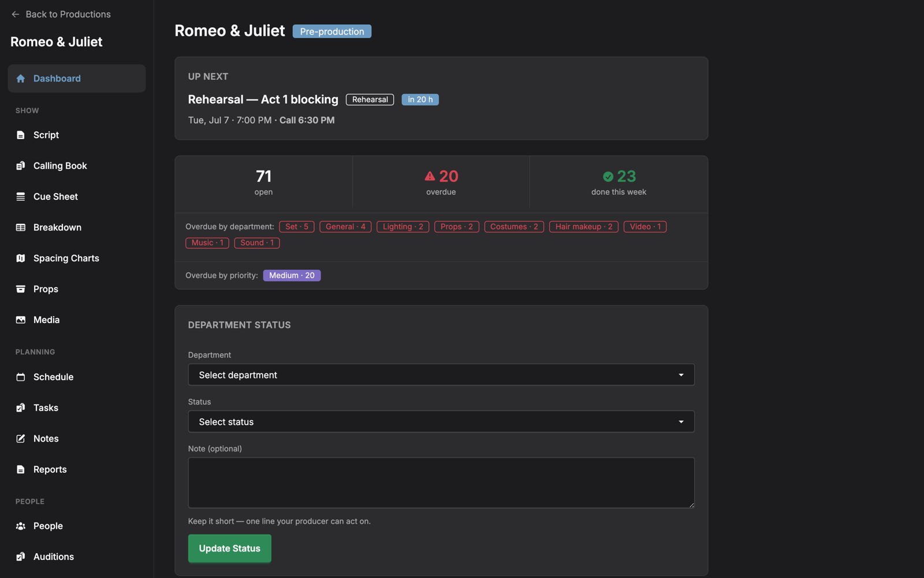Click the Props box icon
The height and width of the screenshot is (578, 924).
click(x=21, y=289)
